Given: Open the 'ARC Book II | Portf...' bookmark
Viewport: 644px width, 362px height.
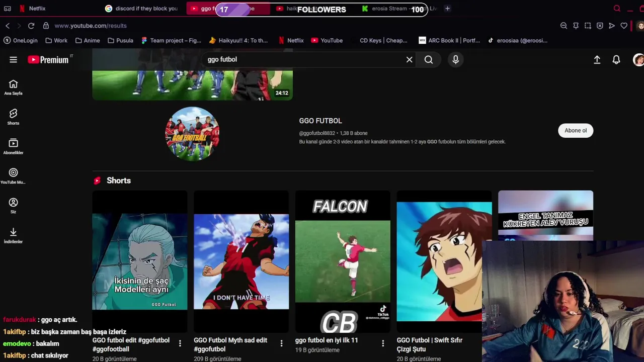Looking at the screenshot, I should [450, 41].
